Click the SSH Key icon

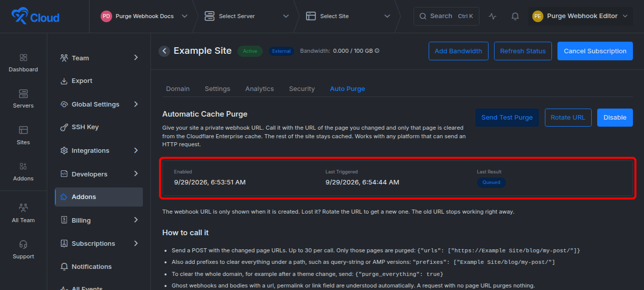point(64,127)
